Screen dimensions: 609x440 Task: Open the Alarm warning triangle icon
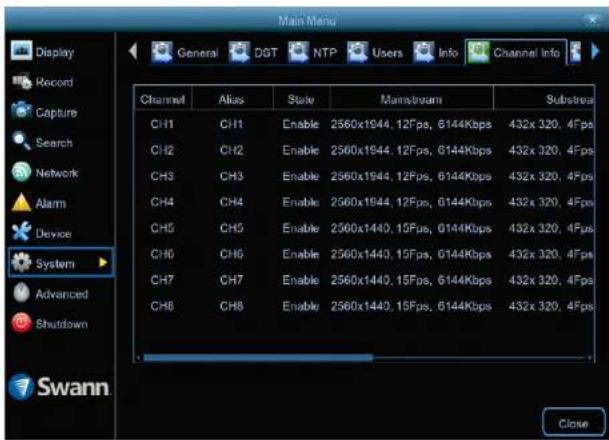21,203
